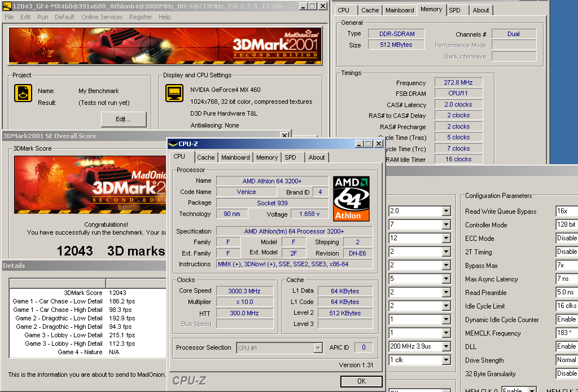Click the HTT value 300.0 MHz

pyautogui.click(x=244, y=313)
